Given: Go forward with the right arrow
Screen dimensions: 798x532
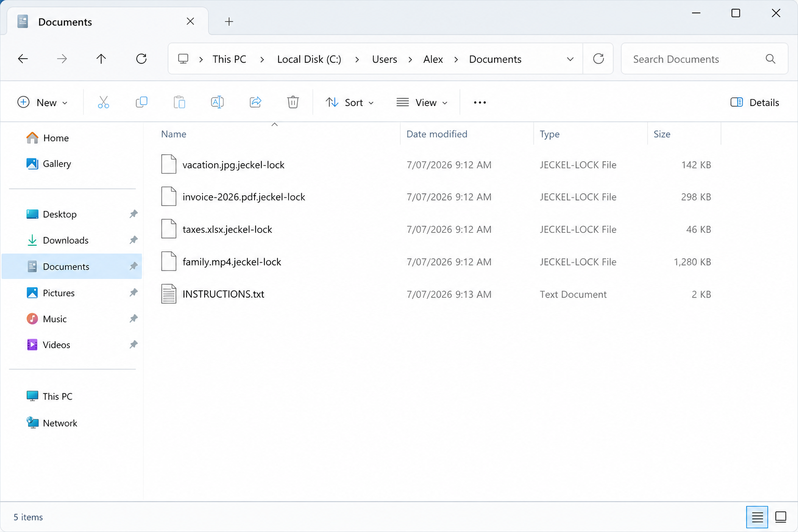Looking at the screenshot, I should coord(62,59).
